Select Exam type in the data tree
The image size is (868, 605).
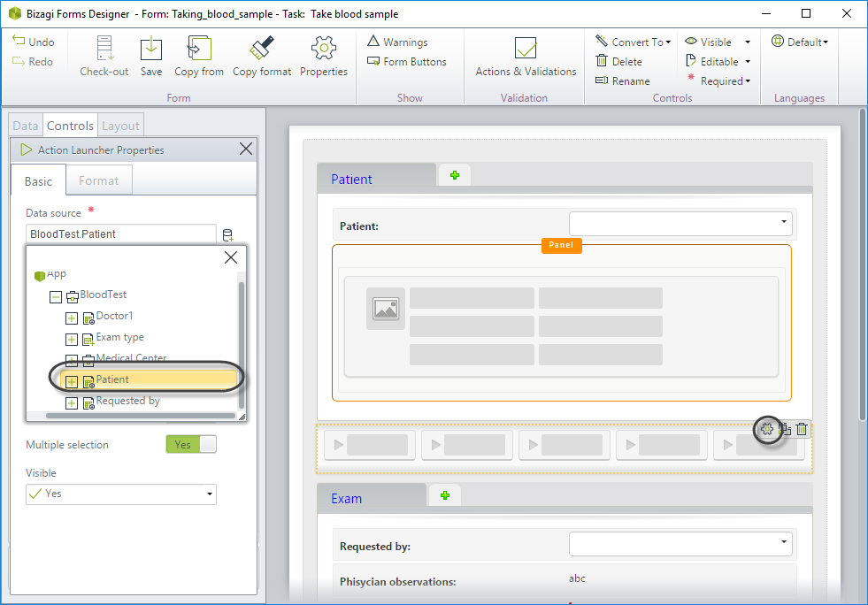point(119,337)
